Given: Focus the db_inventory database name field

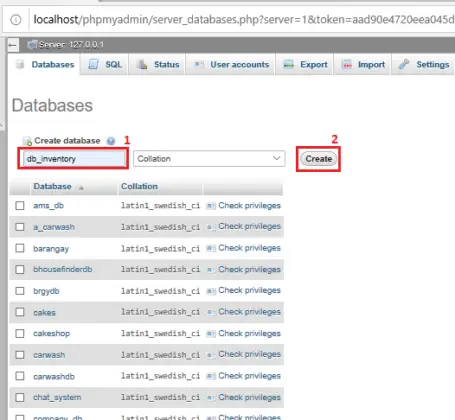Looking at the screenshot, I should click(x=73, y=159).
